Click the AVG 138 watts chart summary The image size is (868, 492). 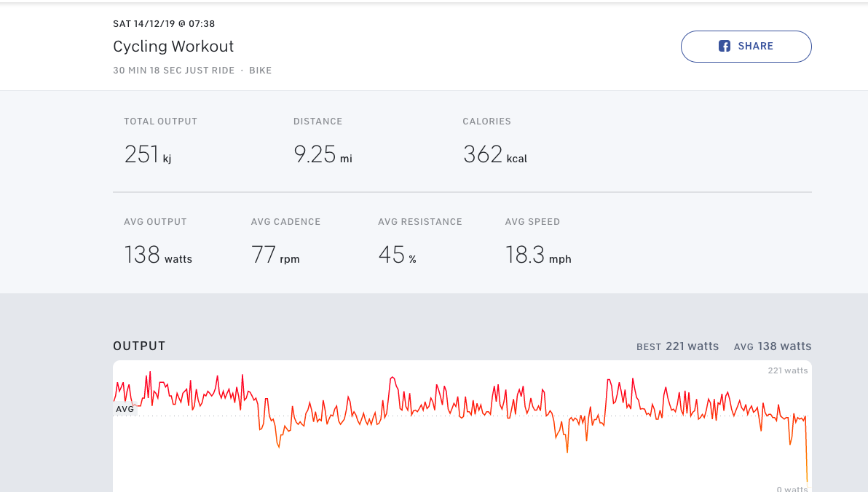point(772,346)
